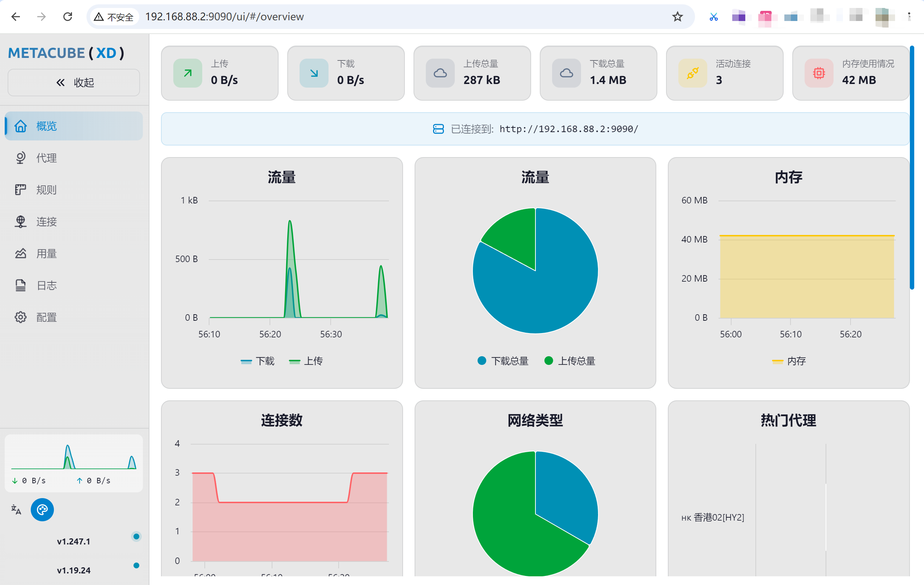Screen dimensions: 924x585
Task: Open the 用量 usage page
Action: 74,253
